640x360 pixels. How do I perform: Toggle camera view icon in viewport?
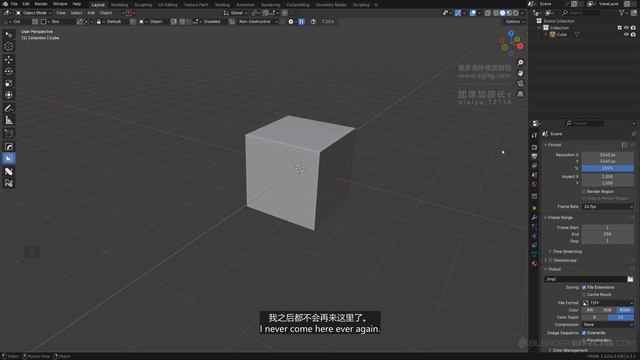point(520,84)
